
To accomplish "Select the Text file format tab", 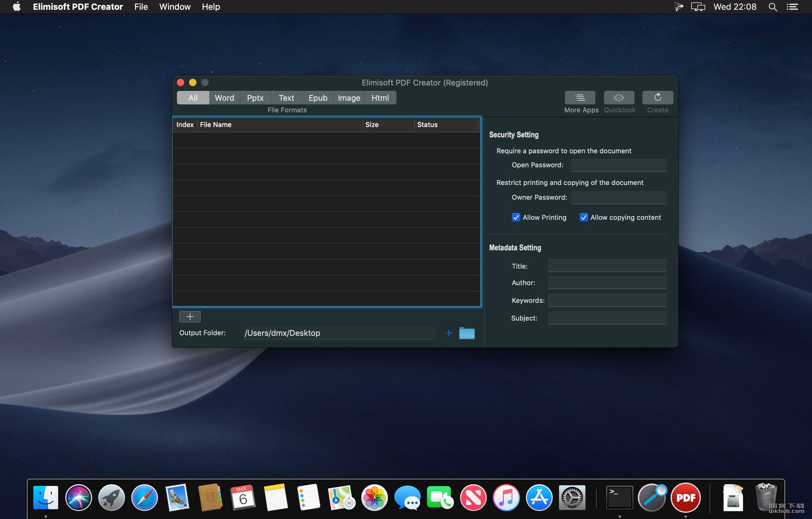I will tap(286, 98).
